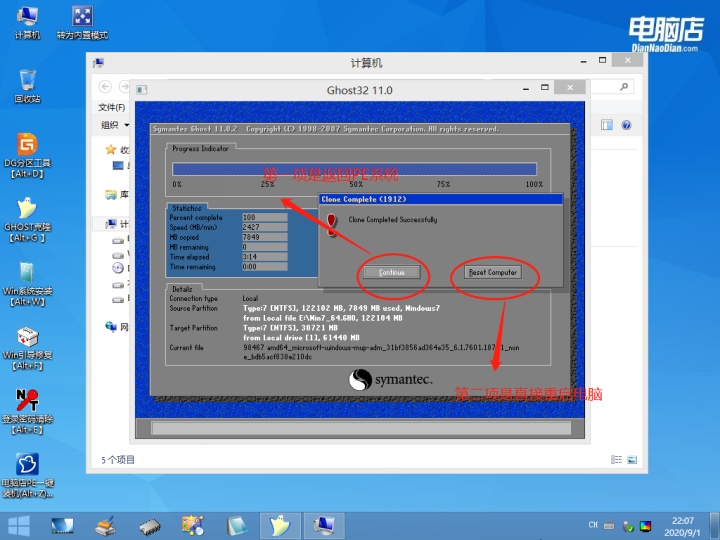Click the '5 个项目' status text
Viewport: 720px width, 540px height.
tap(118, 460)
